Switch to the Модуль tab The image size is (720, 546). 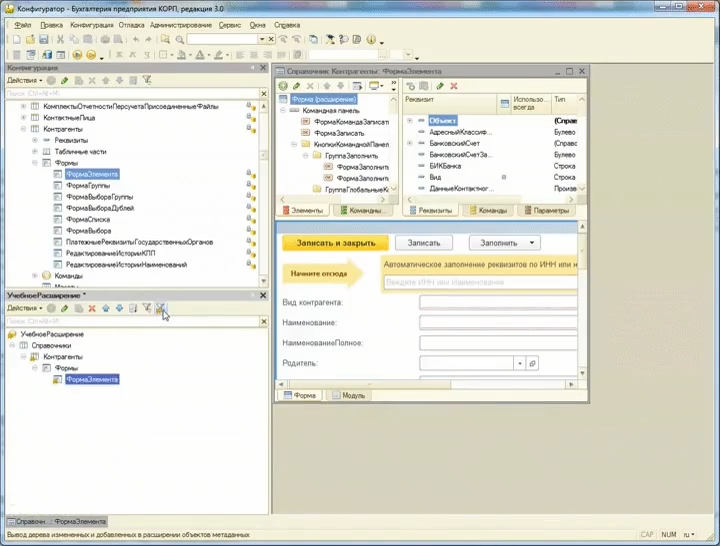point(349,395)
